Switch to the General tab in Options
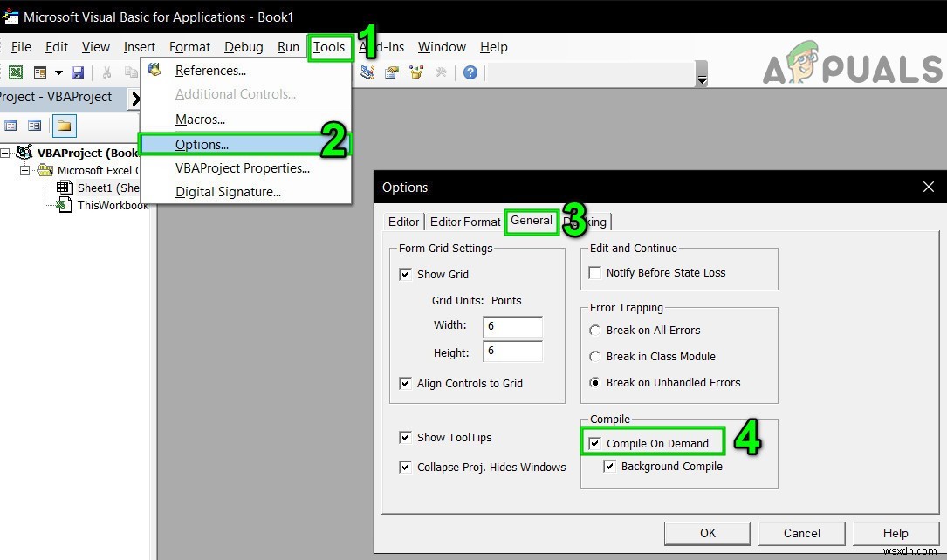The height and width of the screenshot is (560, 947). [532, 221]
